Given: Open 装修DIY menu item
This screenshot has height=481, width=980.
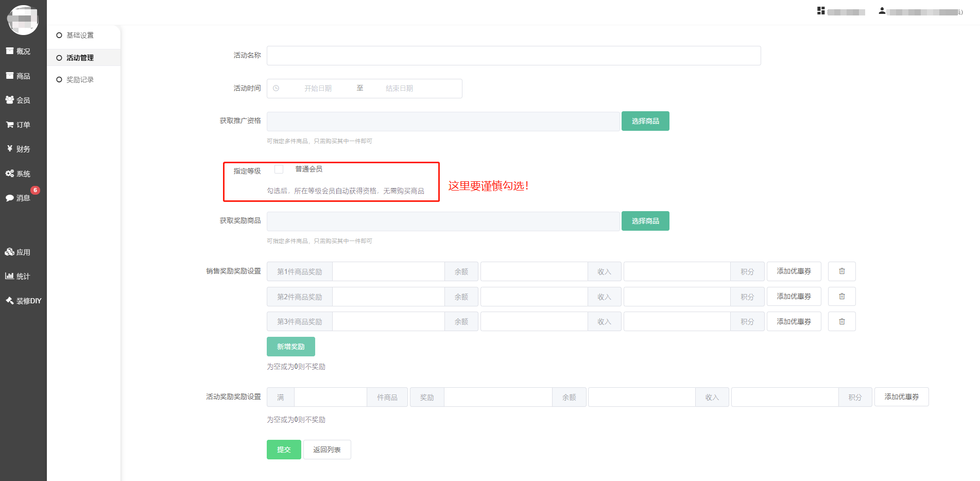Looking at the screenshot, I should click(x=23, y=301).
